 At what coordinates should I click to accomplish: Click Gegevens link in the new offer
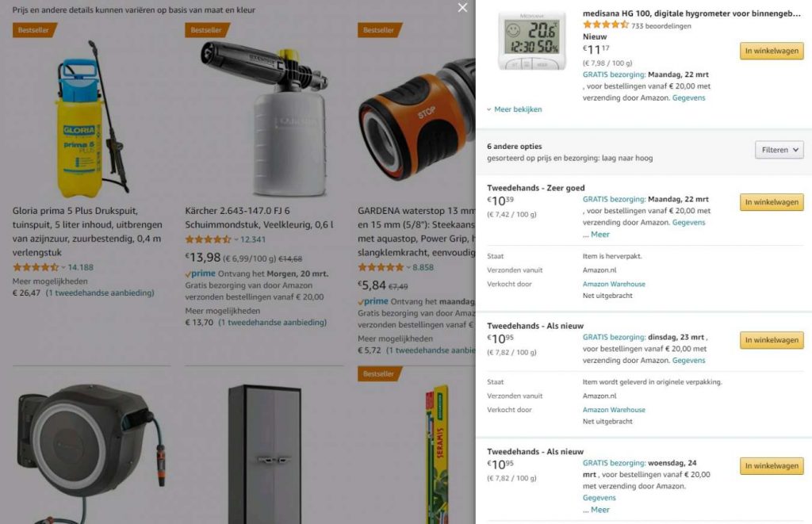coord(688,98)
